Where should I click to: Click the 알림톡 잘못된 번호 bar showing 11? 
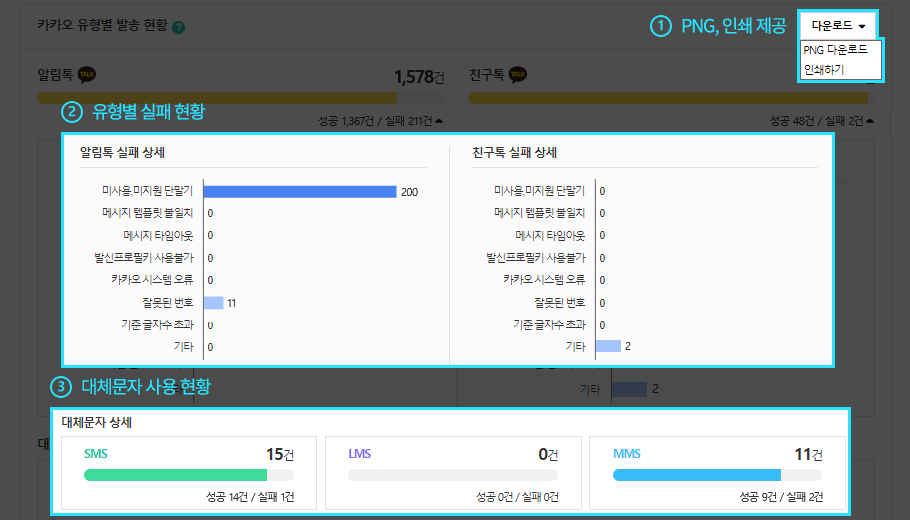click(213, 302)
